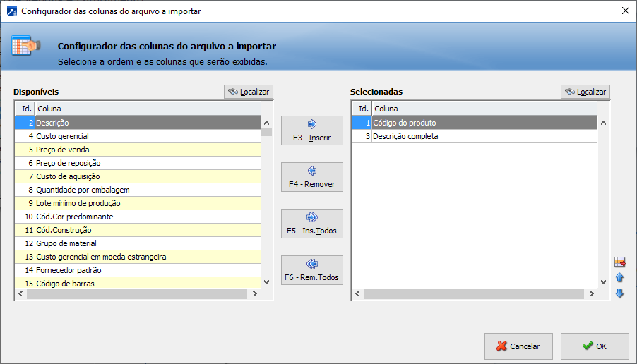Click F3 - Inserir button
This screenshot has height=364, width=637.
click(x=312, y=131)
